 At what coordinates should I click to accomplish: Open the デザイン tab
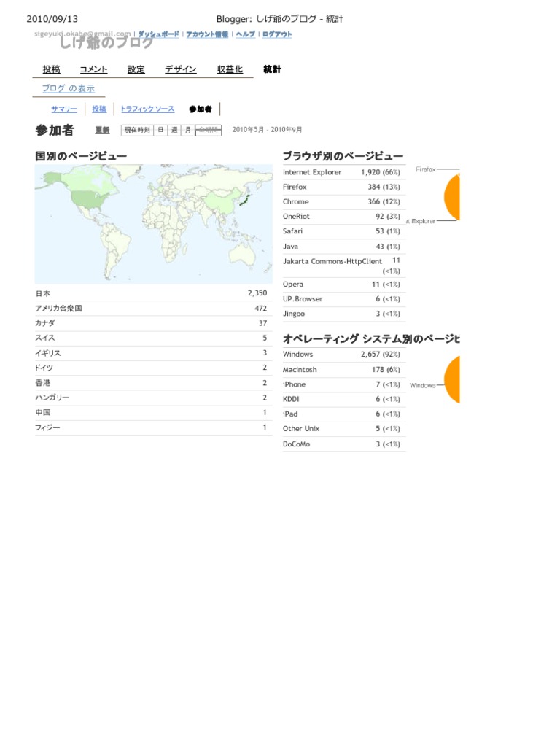click(x=181, y=69)
